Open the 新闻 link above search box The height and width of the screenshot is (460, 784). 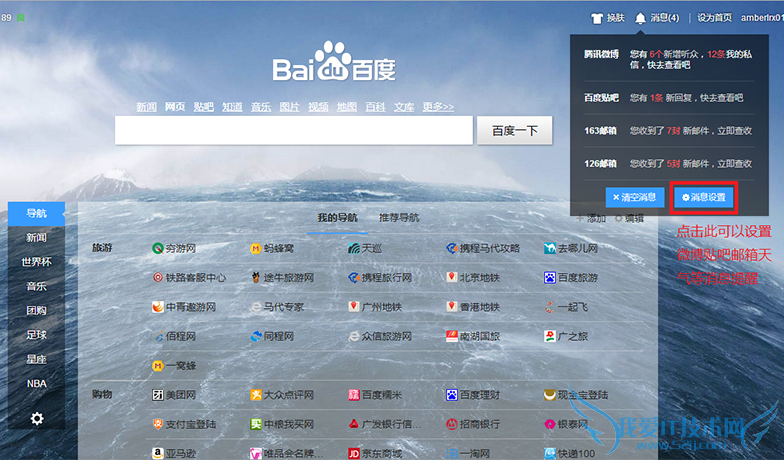(x=146, y=106)
